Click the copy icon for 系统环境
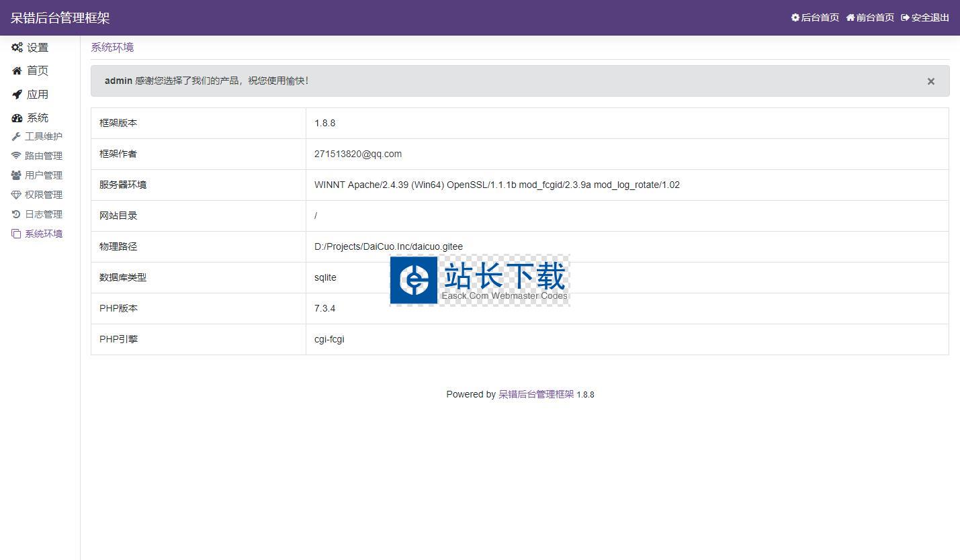Screen dimensions: 960x560 pos(16,234)
